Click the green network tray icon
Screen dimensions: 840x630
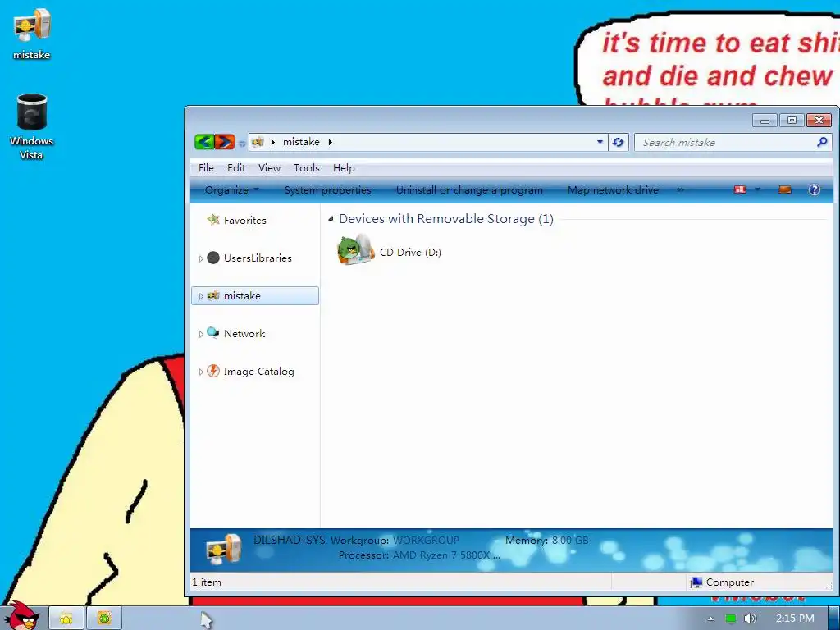(731, 619)
